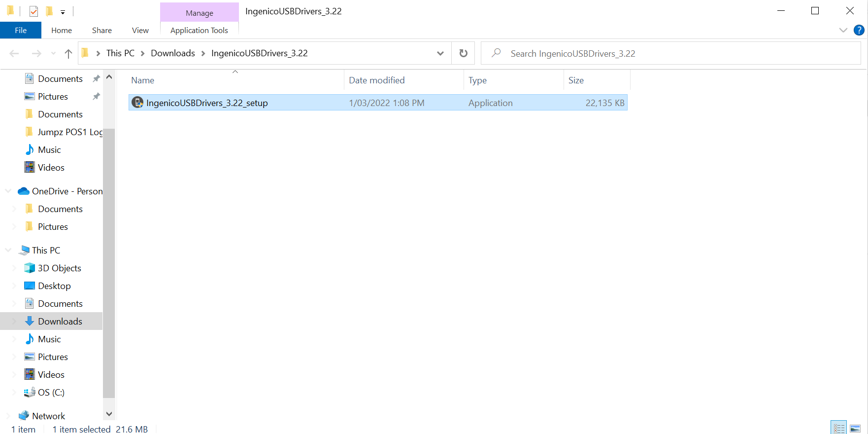
Task: Open the Application Tools tab
Action: click(199, 30)
